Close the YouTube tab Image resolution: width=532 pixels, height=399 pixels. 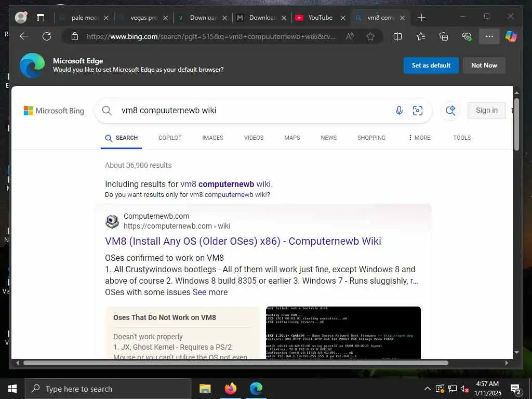coord(343,18)
